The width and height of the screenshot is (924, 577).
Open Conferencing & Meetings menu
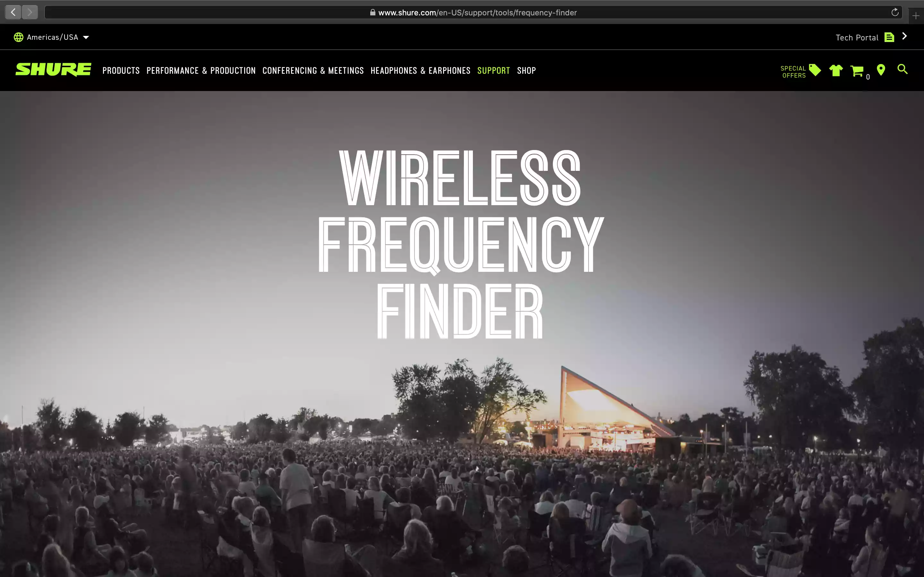coord(313,71)
